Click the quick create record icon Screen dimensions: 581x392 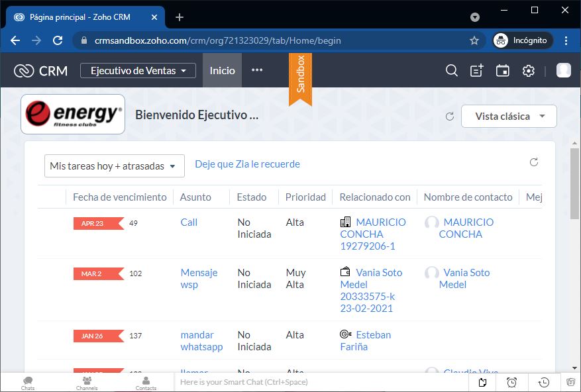[477, 71]
